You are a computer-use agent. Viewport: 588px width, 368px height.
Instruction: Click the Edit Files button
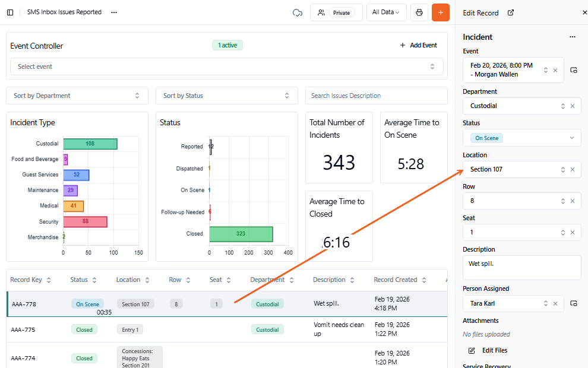[x=488, y=350]
